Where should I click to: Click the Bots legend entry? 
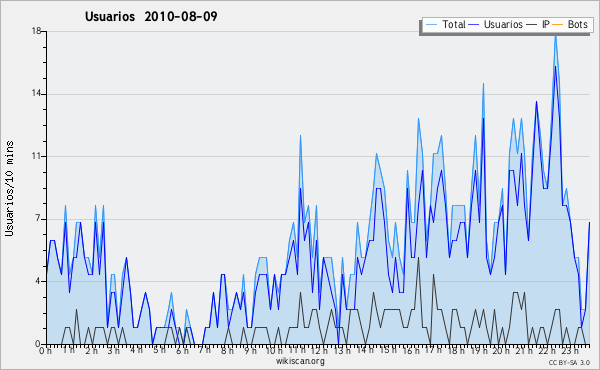[570, 24]
